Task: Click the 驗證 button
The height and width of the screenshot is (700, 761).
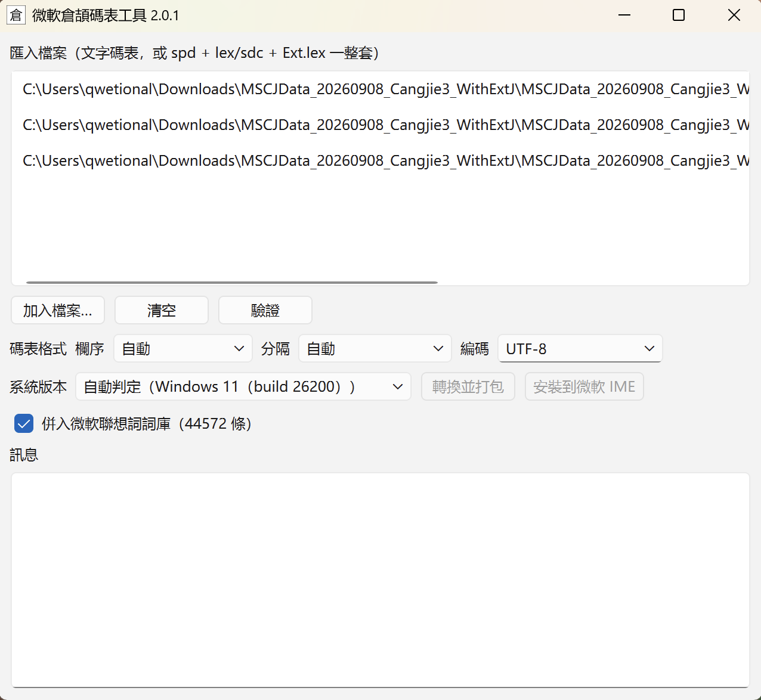Action: 265,310
